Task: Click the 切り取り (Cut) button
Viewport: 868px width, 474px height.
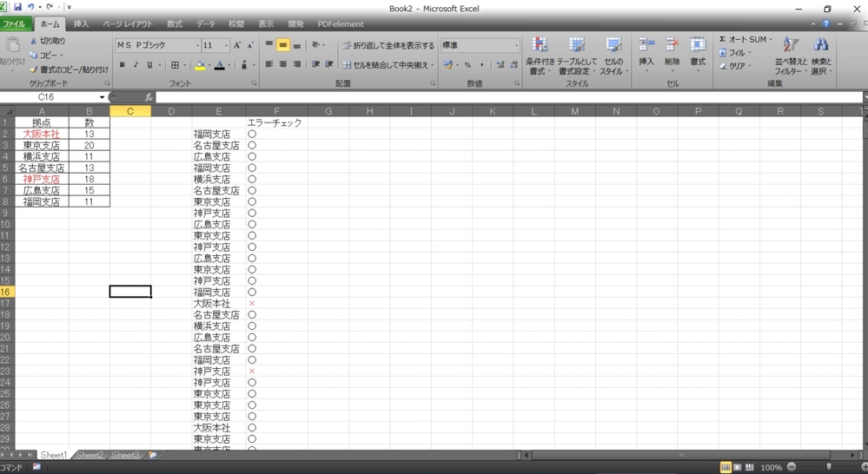Action: coord(47,41)
